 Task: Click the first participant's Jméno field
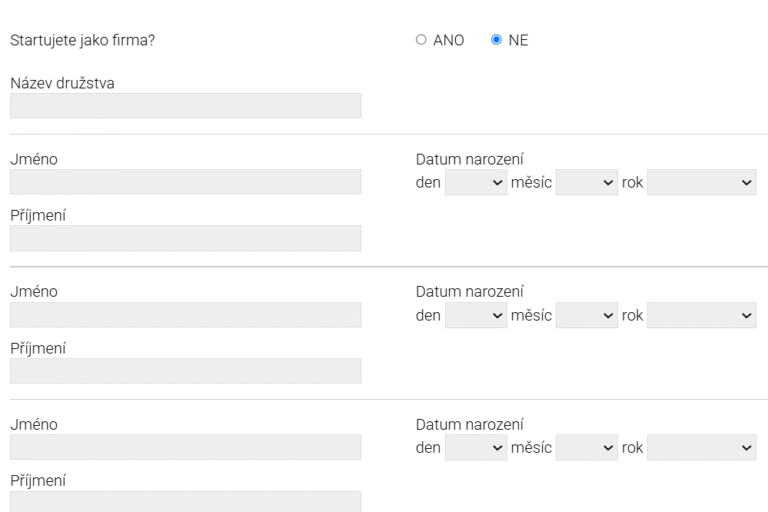point(185,182)
